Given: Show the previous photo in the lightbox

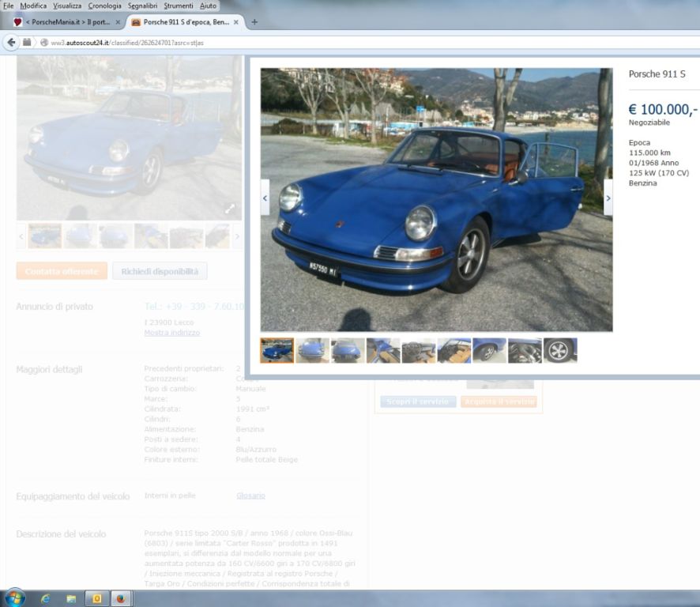Looking at the screenshot, I should pyautogui.click(x=265, y=198).
